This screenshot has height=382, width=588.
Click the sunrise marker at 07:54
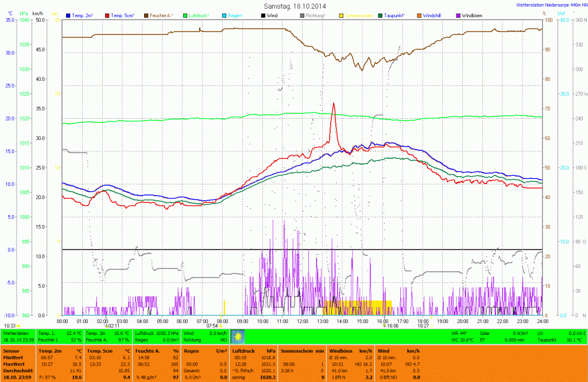click(220, 325)
